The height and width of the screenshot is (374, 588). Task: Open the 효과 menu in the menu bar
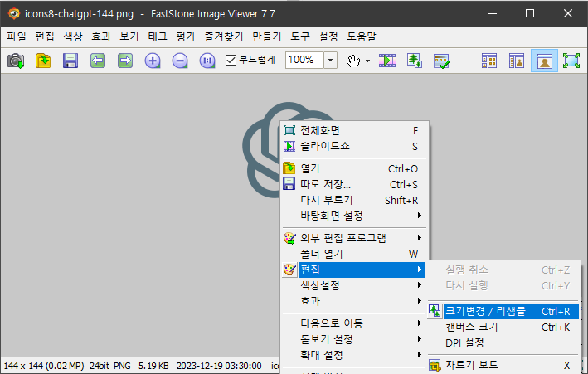point(101,36)
